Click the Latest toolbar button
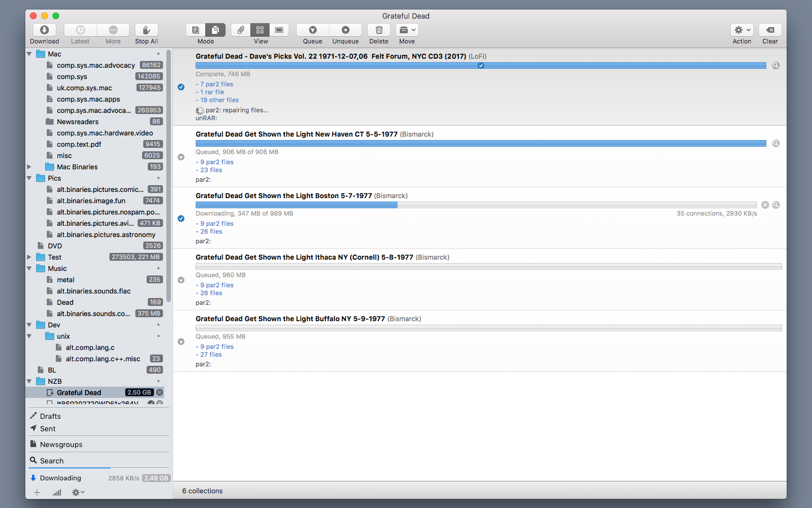 pos(80,30)
